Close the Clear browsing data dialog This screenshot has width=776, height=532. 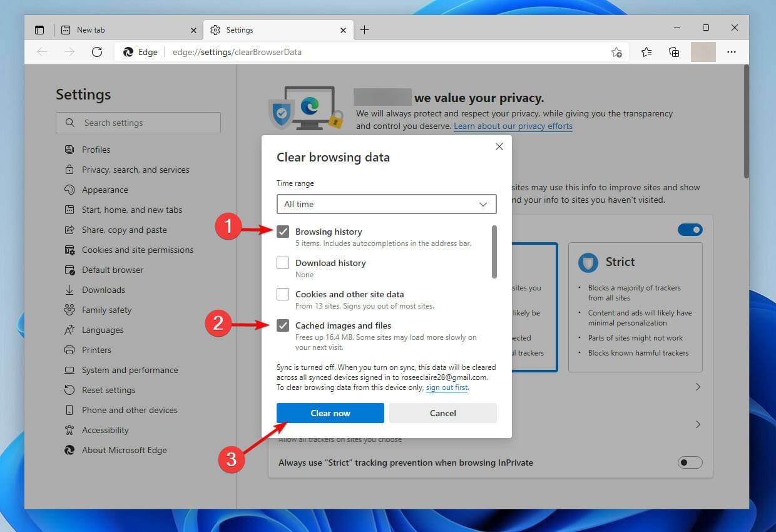click(x=499, y=146)
